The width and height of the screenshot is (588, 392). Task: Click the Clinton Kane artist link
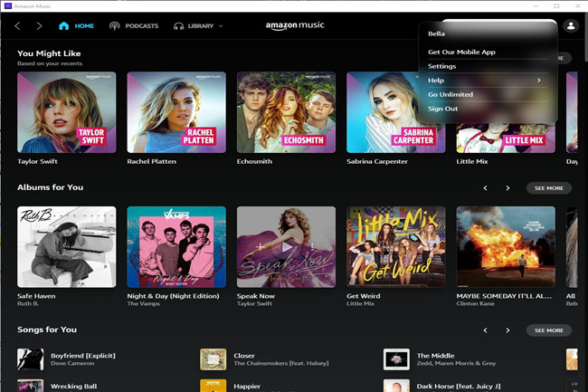click(475, 303)
